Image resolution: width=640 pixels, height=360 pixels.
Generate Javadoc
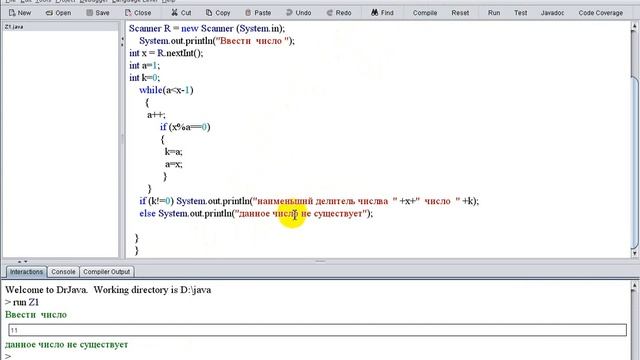point(552,13)
